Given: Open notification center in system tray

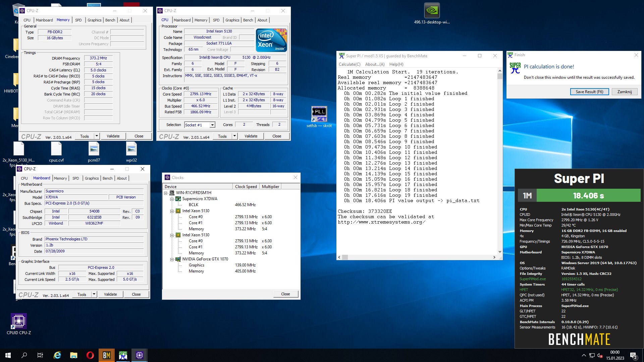Looking at the screenshot, I should pos(634,356).
